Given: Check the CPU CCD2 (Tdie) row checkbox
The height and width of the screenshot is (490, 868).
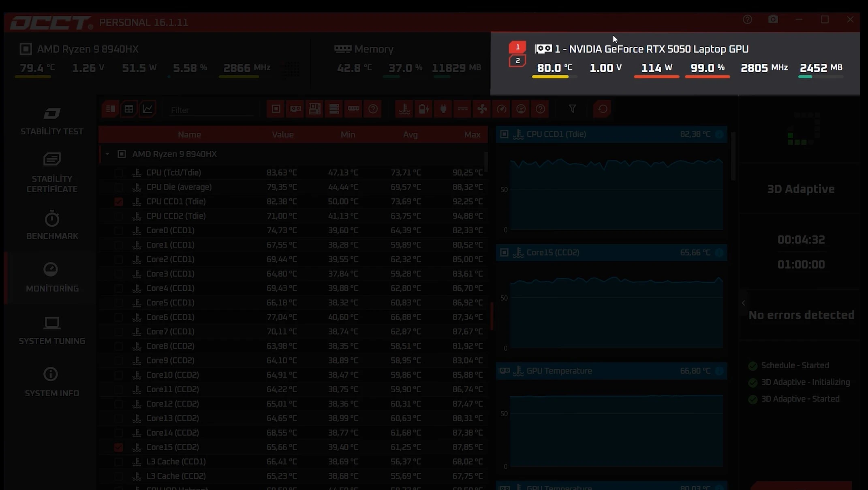Looking at the screenshot, I should (x=118, y=216).
